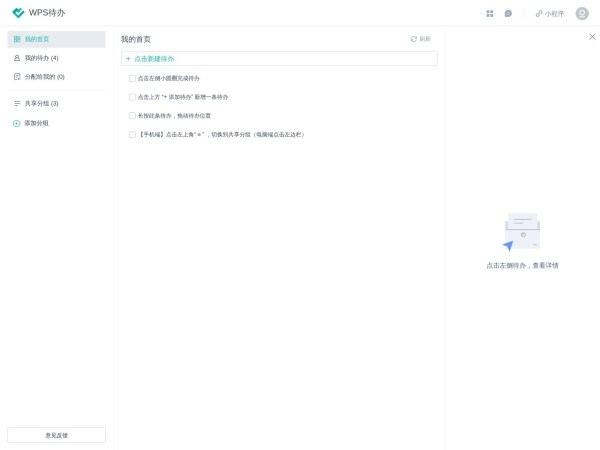Close the detail panel with X
The width and height of the screenshot is (600, 450).
tap(592, 37)
